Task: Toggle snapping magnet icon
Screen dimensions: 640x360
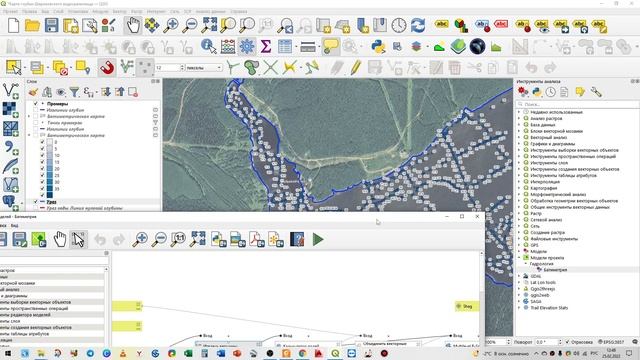Action: point(107,67)
